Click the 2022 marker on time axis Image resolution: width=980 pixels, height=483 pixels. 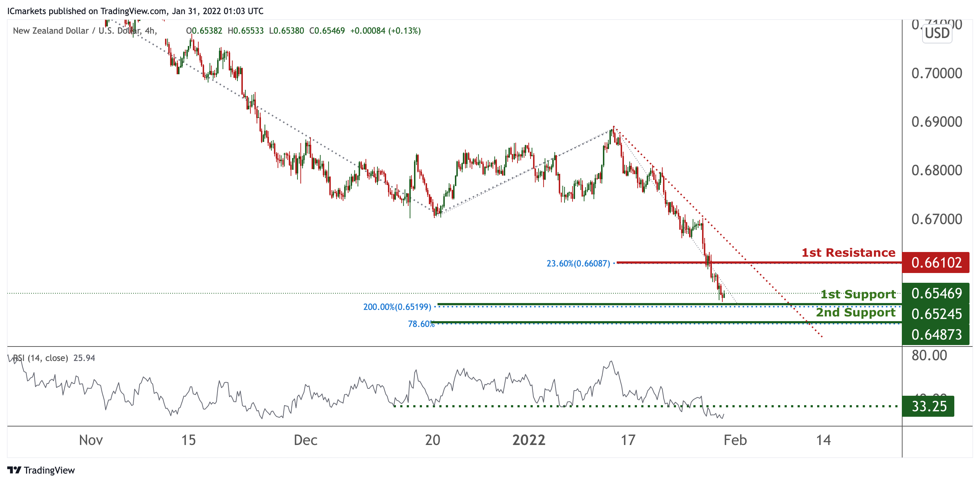click(528, 440)
